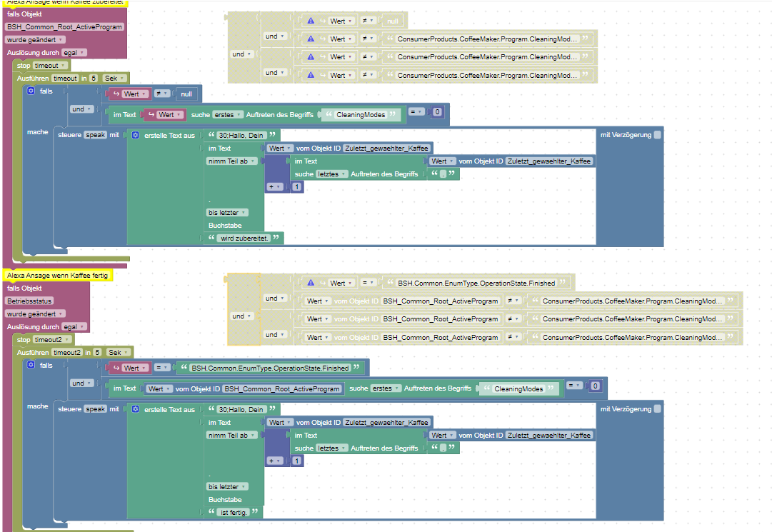772x532 pixels.
Task: Open 'timeout' dropdown in the stop block
Action: 50,66
